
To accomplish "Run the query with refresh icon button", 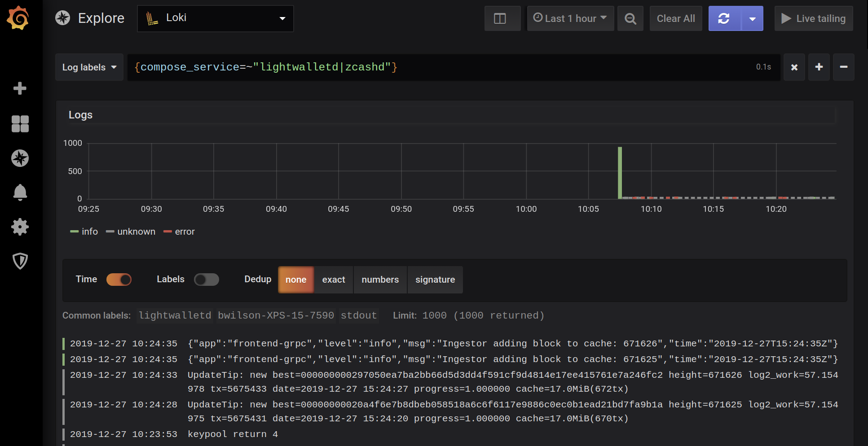I will (x=724, y=18).
